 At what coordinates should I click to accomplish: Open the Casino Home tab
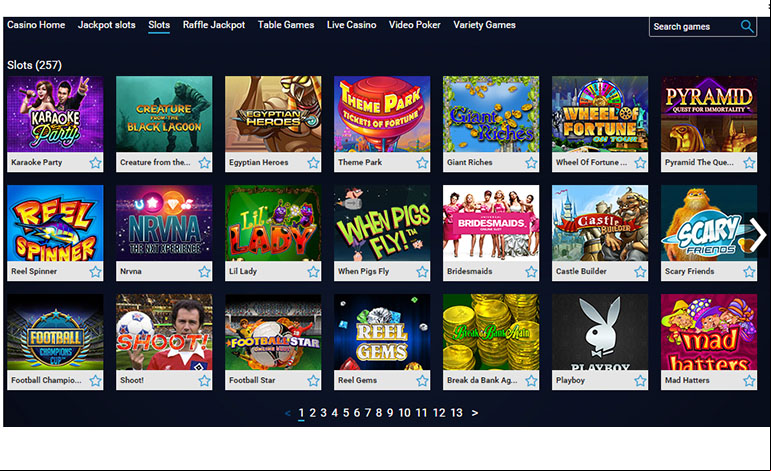36,25
